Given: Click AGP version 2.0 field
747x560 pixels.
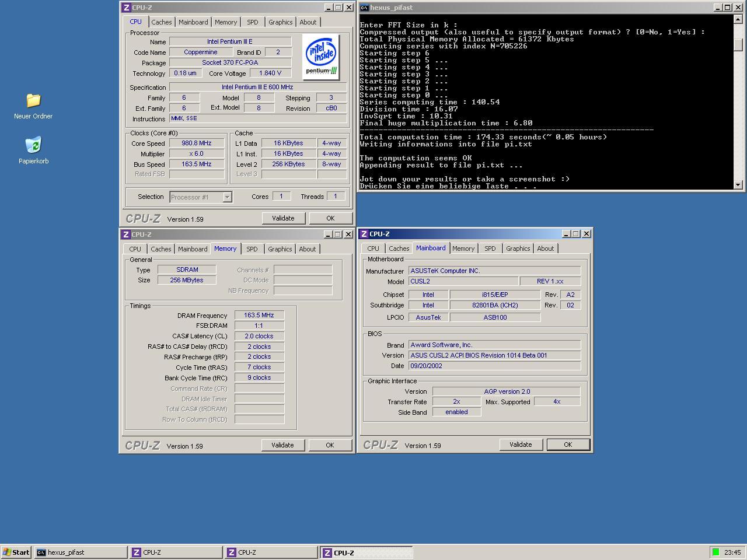Looking at the screenshot, I should [x=507, y=391].
